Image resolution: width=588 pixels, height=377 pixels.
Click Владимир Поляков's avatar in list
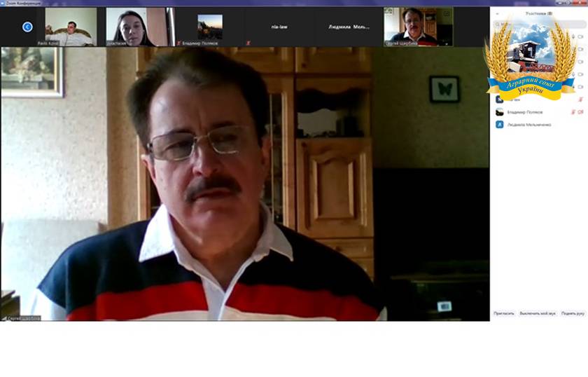click(500, 112)
